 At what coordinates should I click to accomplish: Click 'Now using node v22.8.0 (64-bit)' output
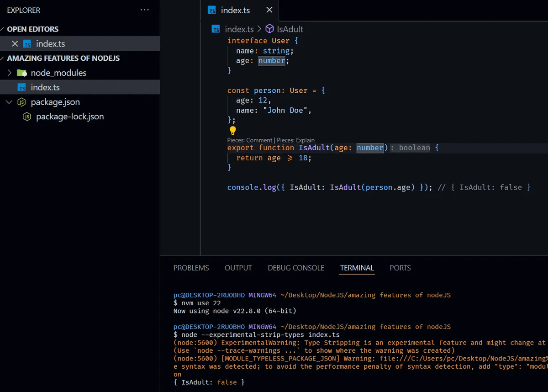[x=235, y=311]
